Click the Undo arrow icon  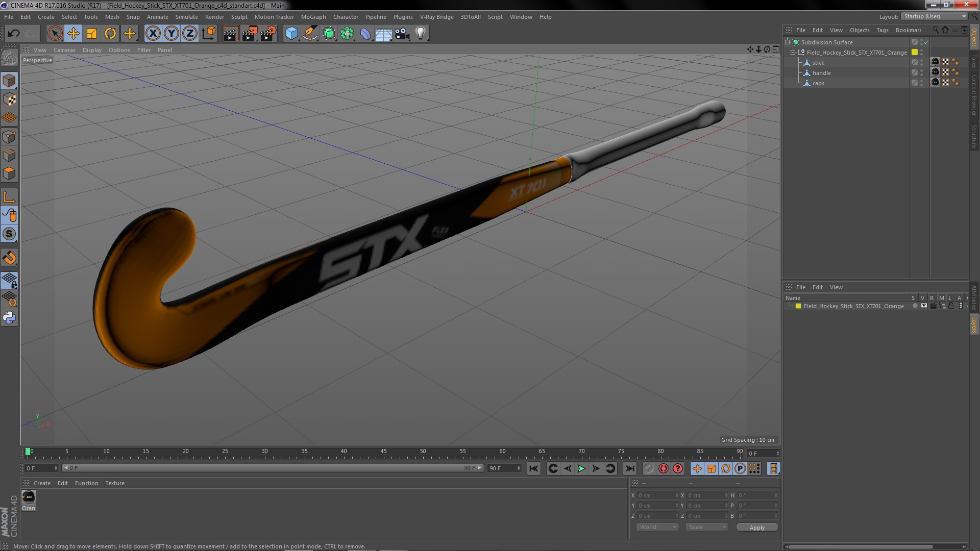click(x=14, y=34)
